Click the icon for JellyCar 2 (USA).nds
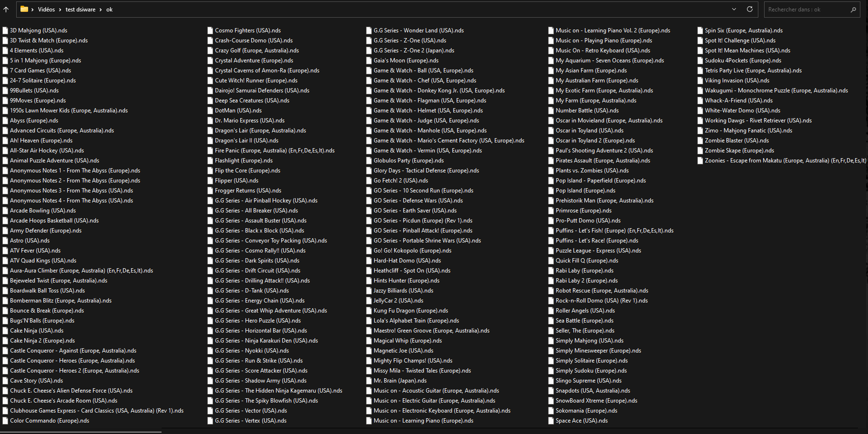 pos(369,301)
